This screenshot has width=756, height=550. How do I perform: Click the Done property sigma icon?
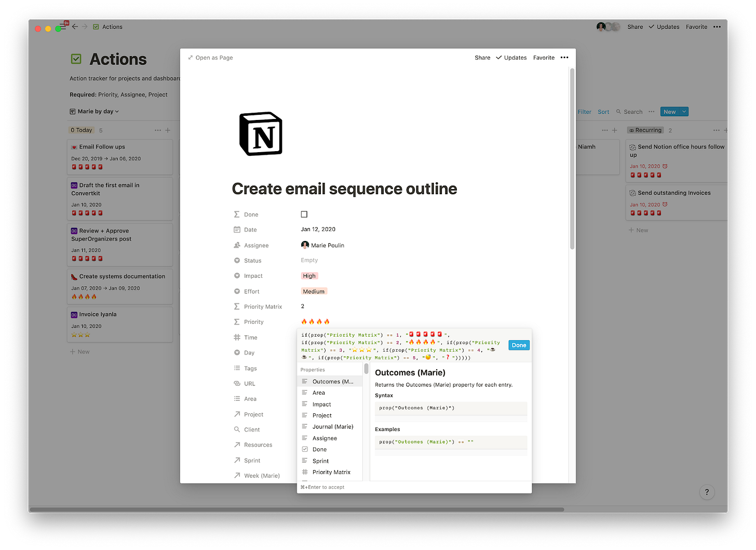[237, 214]
